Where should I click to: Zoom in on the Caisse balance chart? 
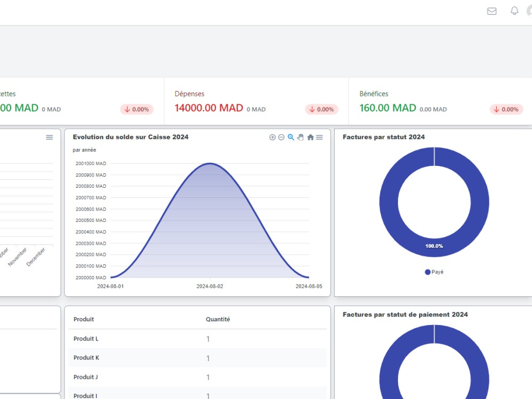click(272, 137)
